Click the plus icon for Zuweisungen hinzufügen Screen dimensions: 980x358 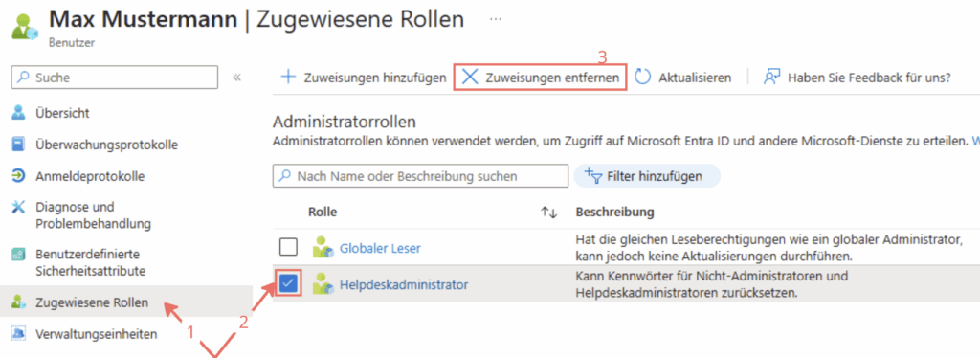[288, 78]
